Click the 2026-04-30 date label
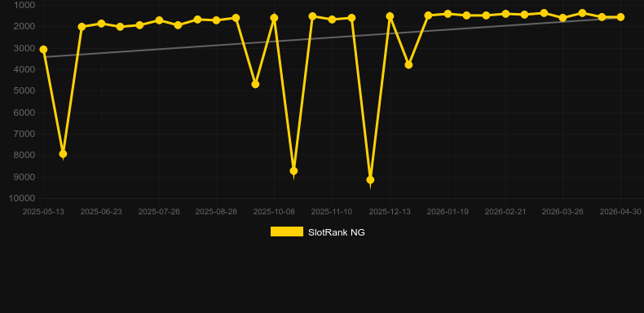The image size is (644, 313). (x=620, y=212)
